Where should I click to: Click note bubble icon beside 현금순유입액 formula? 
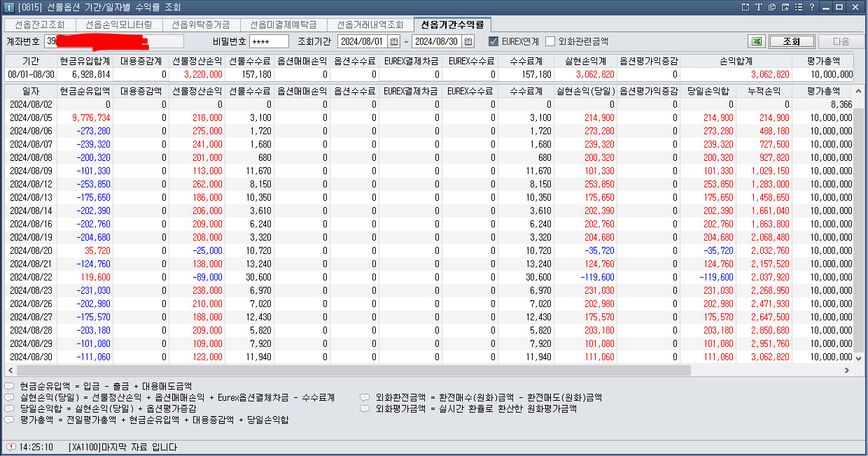click(x=9, y=386)
